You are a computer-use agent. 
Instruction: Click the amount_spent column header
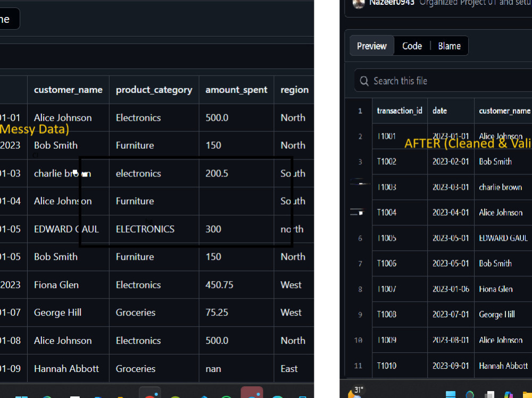pos(236,90)
